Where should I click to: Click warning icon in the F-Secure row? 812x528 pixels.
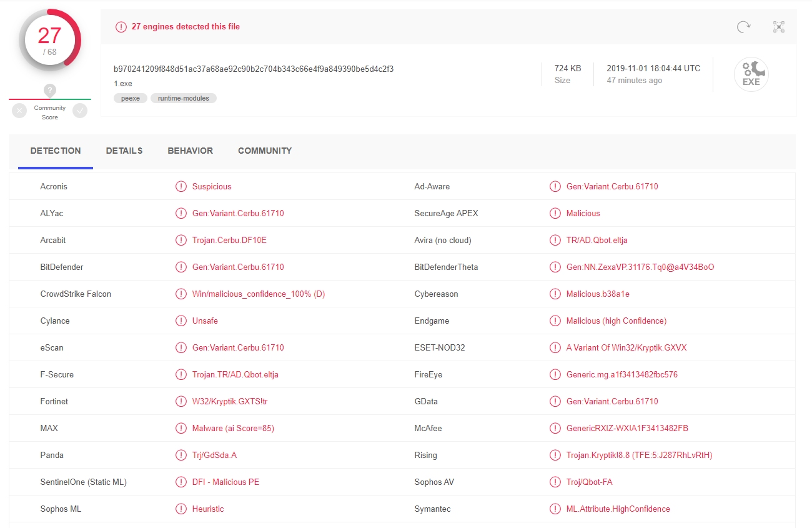181,374
